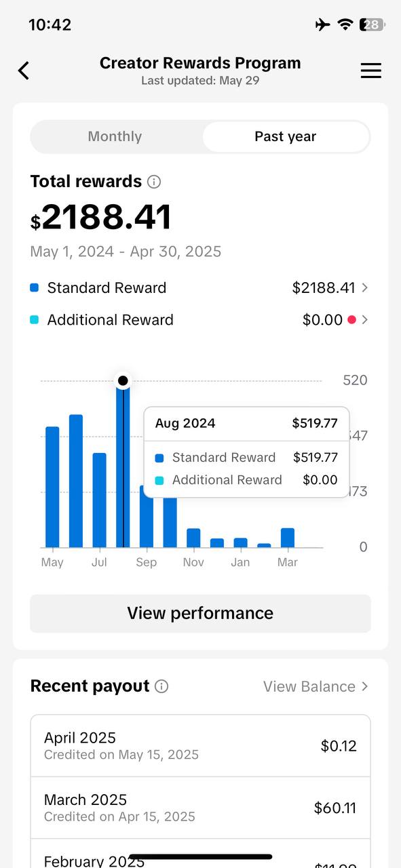Go back using the left arrow icon

coord(24,71)
